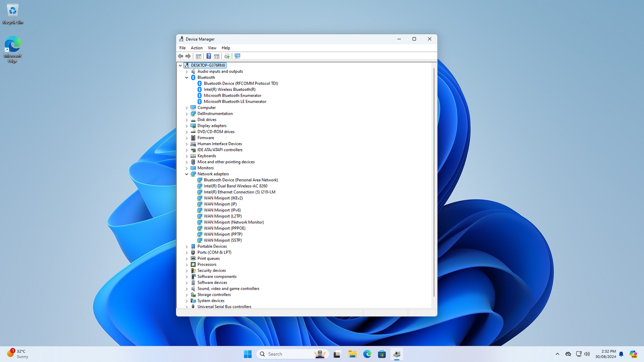
Task: Select WAN Miniport (SSTP)
Action: pos(223,240)
